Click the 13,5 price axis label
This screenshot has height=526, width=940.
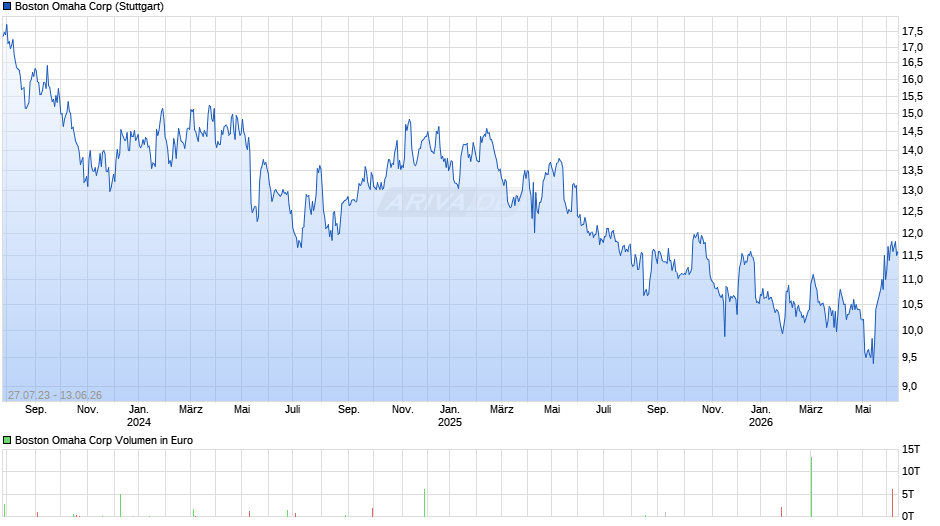click(912, 170)
